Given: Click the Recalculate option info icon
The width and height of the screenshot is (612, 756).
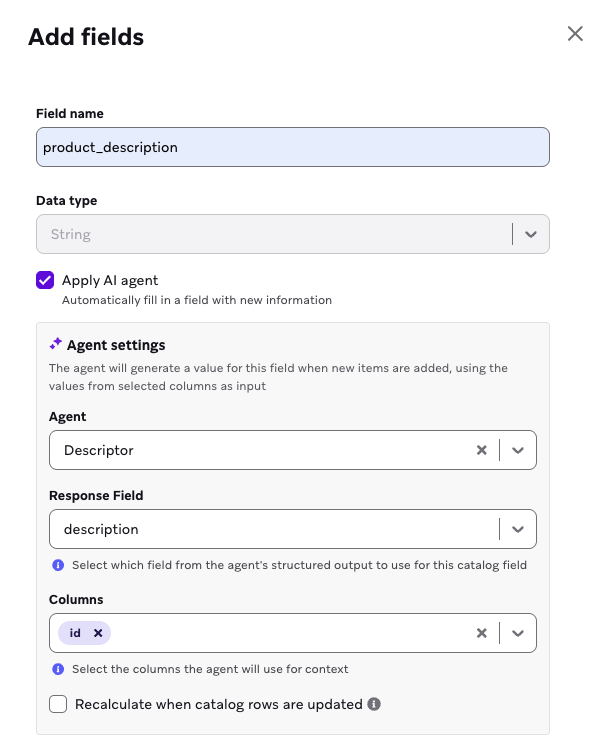Looking at the screenshot, I should click(x=374, y=704).
